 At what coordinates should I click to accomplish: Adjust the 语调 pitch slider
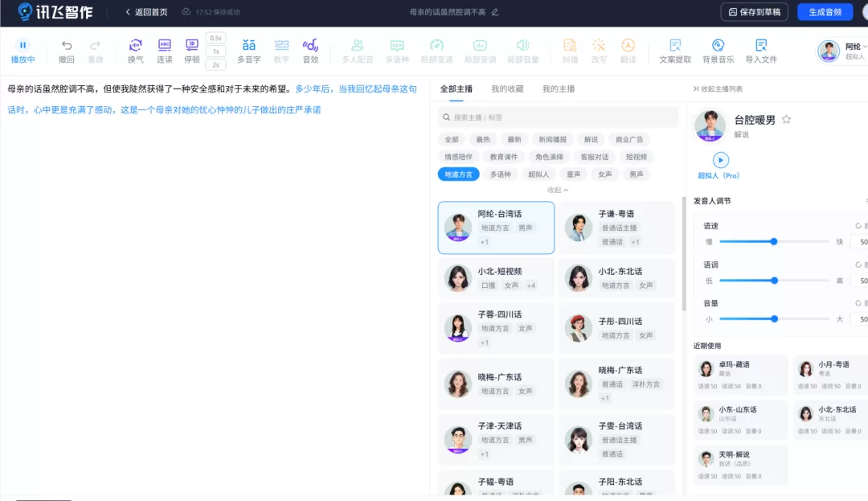click(774, 281)
